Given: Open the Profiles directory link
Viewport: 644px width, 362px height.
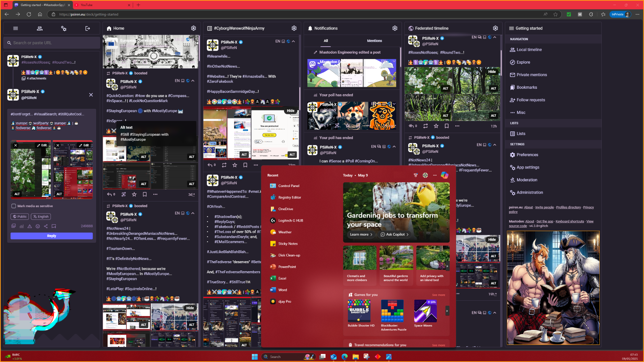Looking at the screenshot, I should (568, 207).
